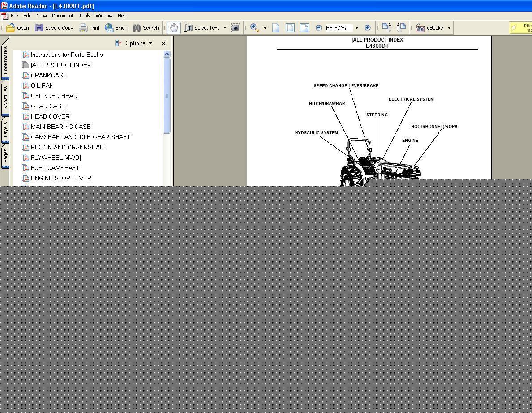The image size is (532, 413).
Task: Click HITCH/DRAWBAR label on diagram
Action: pos(327,104)
